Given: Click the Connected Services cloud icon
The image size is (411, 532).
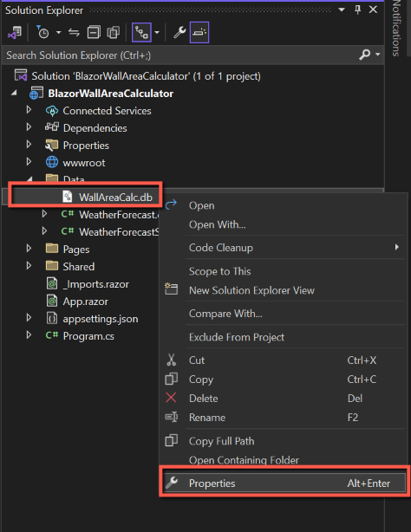Looking at the screenshot, I should tap(52, 111).
